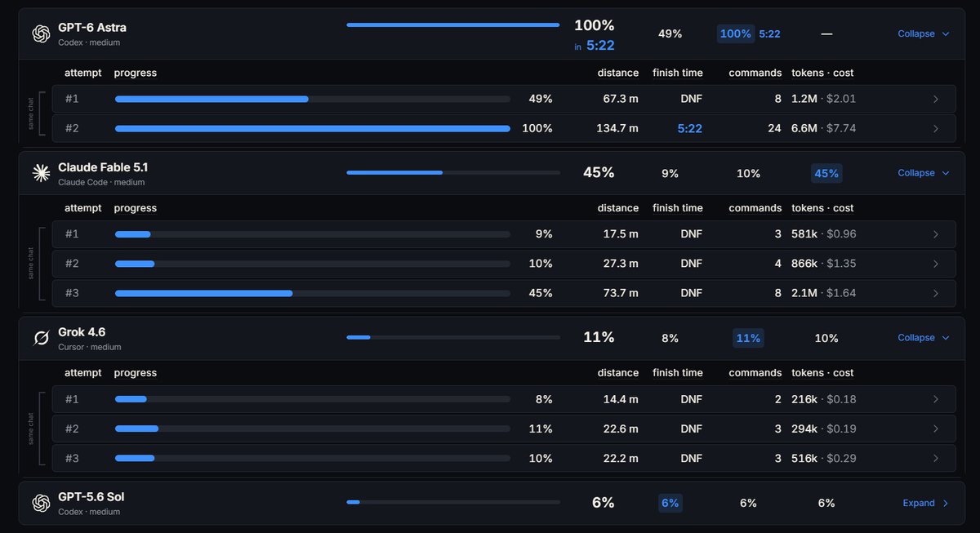Click the Grok attempt #3 row showing 22.2 m
Screen dimensions: 980x533
click(504, 458)
